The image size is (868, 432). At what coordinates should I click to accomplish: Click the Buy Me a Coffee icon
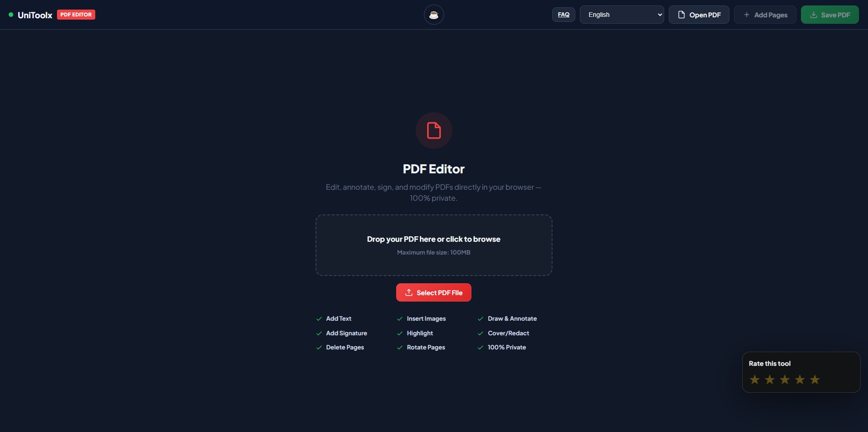pos(434,14)
